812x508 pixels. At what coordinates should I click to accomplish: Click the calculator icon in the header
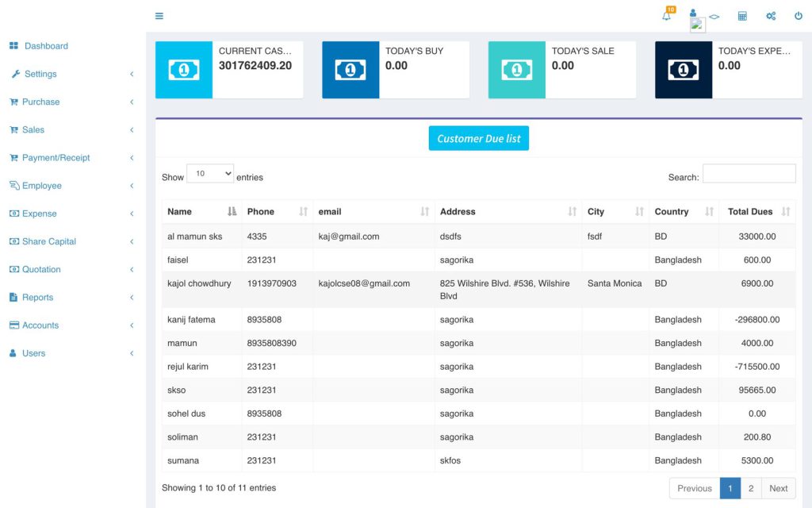(x=742, y=15)
